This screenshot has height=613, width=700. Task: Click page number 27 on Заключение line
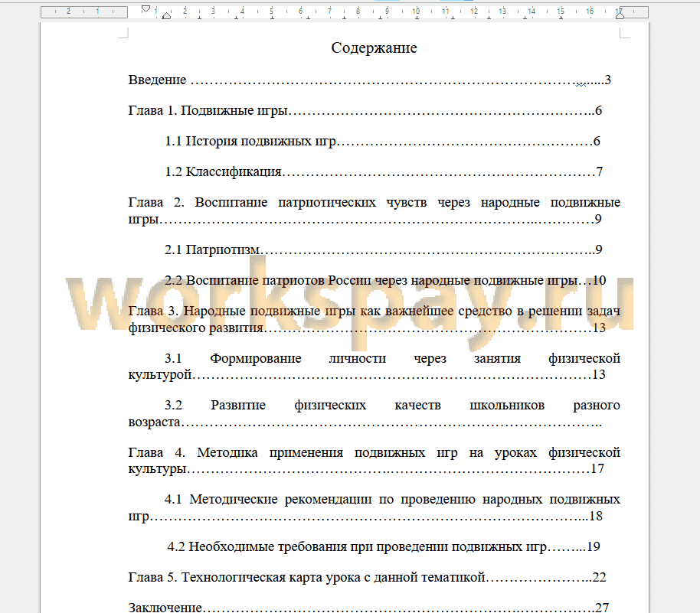(x=602, y=607)
